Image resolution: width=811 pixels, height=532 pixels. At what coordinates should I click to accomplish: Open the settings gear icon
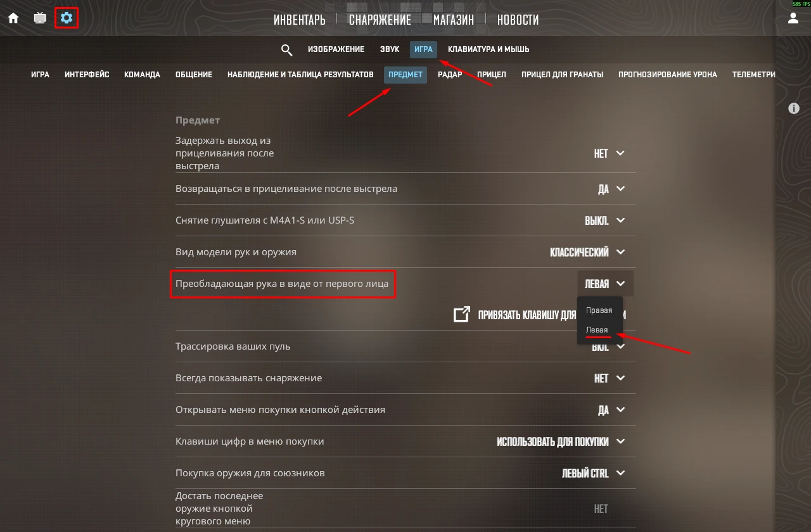67,18
